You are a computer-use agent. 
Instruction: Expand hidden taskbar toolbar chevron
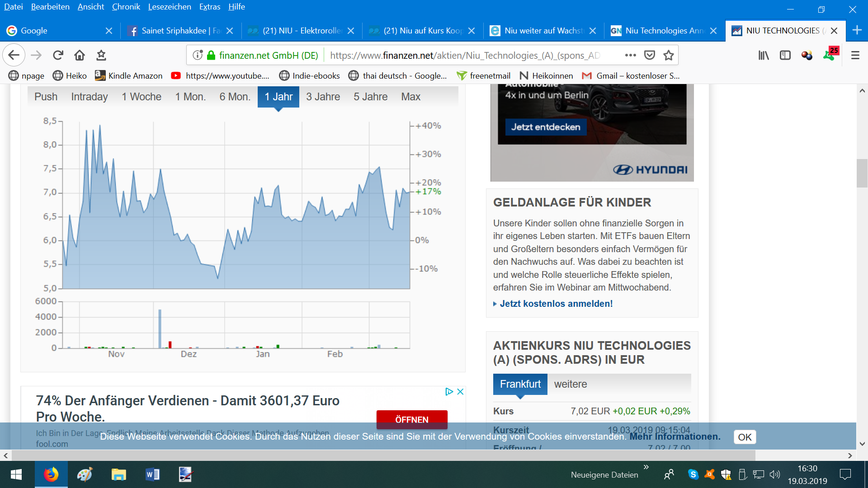(646, 467)
